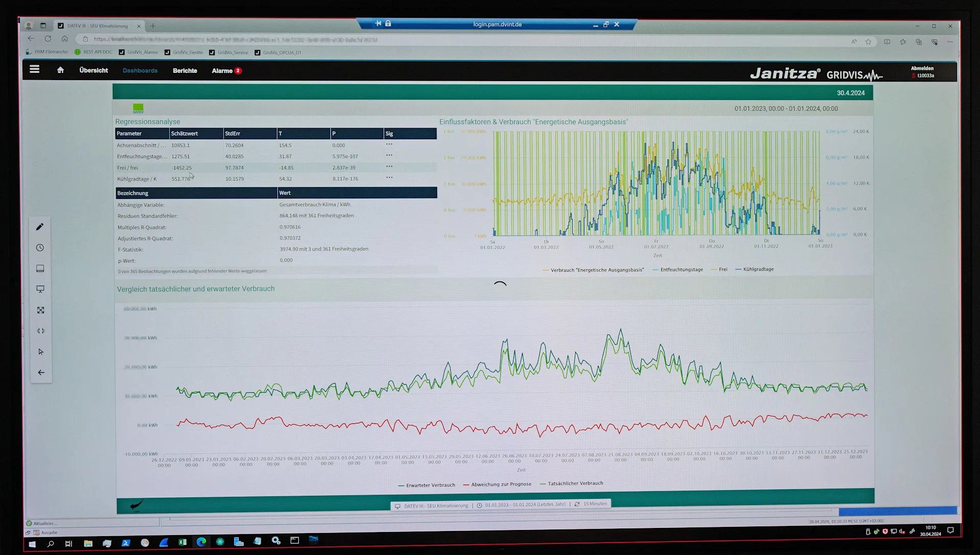Switch to the Dashboards menu item
This screenshot has height=555, width=980.
[140, 70]
